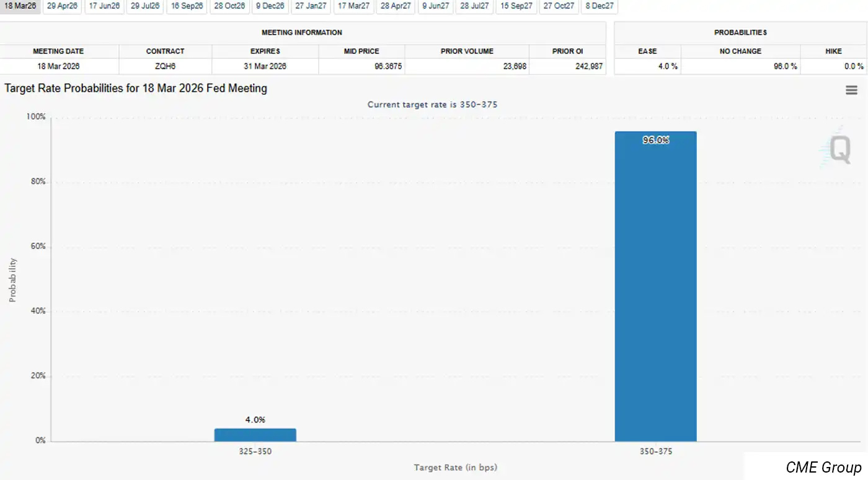The height and width of the screenshot is (480, 868).
Task: Select the 18 Mar26 meeting tab
Action: point(20,6)
